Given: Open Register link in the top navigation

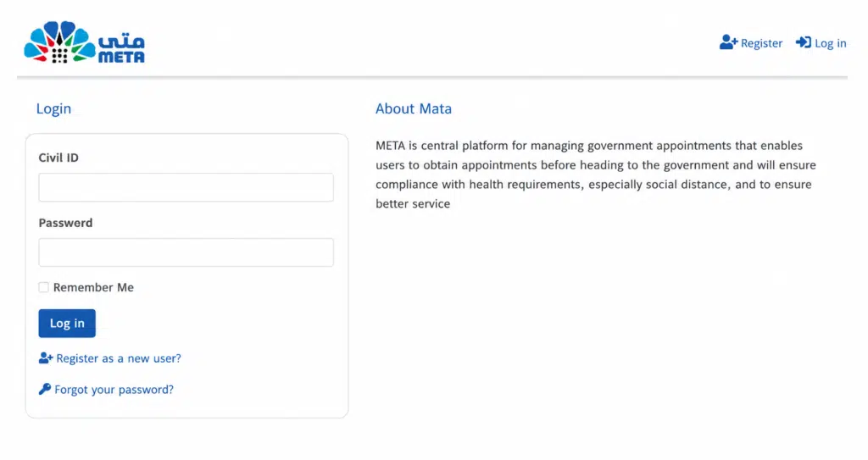Looking at the screenshot, I should (761, 43).
